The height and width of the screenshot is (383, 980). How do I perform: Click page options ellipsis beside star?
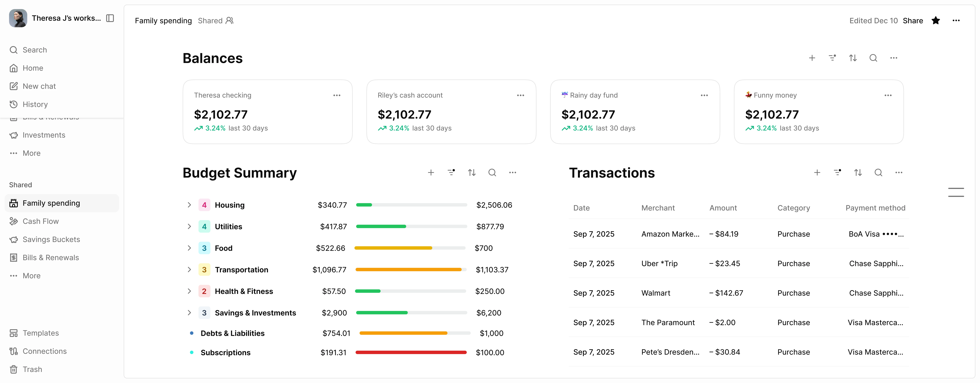(x=956, y=21)
